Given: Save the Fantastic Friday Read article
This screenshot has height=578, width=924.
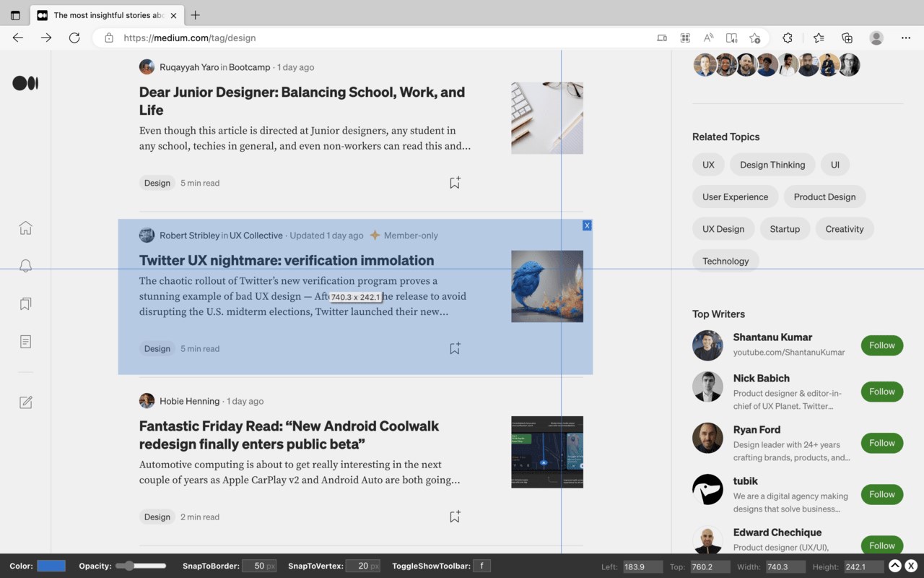Looking at the screenshot, I should pos(455,517).
